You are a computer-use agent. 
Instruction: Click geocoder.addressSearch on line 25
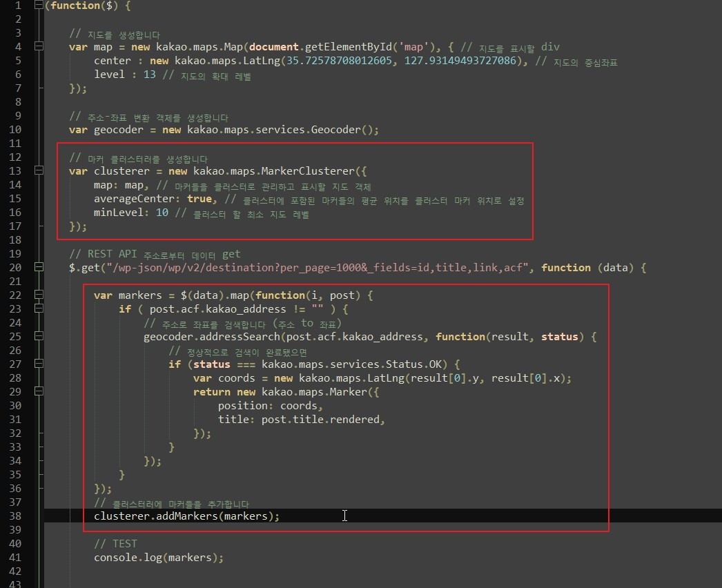[211, 337]
